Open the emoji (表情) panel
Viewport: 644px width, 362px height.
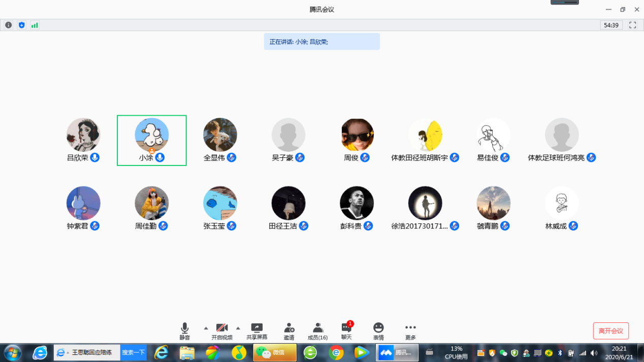[x=378, y=331]
